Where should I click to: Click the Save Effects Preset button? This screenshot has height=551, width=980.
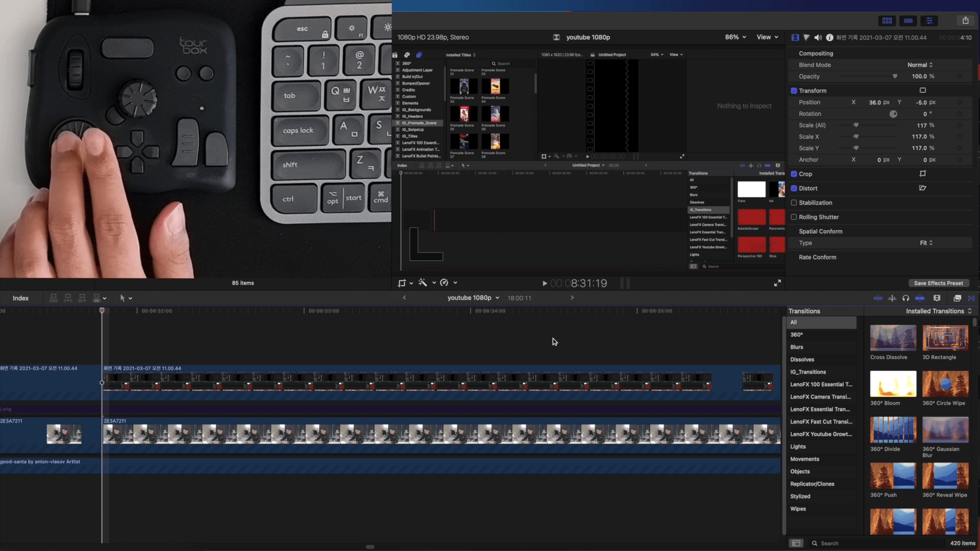(x=938, y=283)
